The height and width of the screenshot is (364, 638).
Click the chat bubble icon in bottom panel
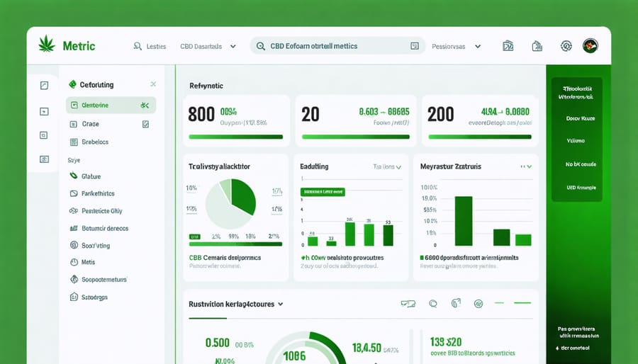432,304
